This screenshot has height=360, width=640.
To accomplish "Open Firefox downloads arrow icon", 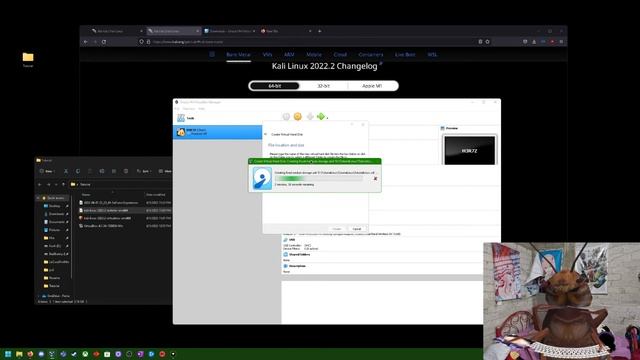I will pyautogui.click(x=534, y=42).
